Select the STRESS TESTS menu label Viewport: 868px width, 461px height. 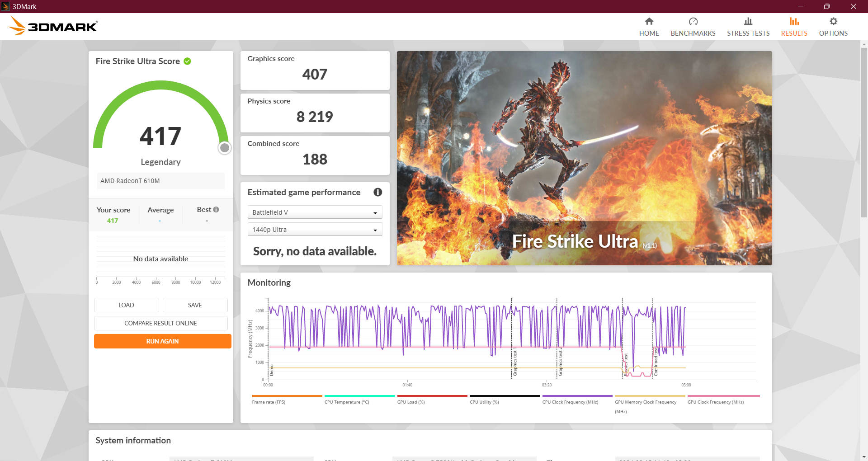(x=748, y=33)
